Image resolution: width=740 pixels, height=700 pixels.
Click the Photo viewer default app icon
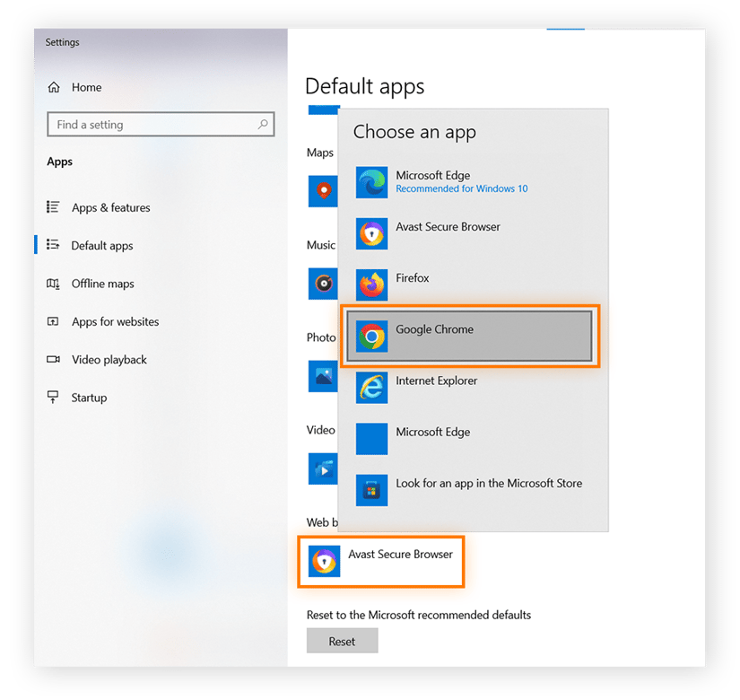(324, 377)
